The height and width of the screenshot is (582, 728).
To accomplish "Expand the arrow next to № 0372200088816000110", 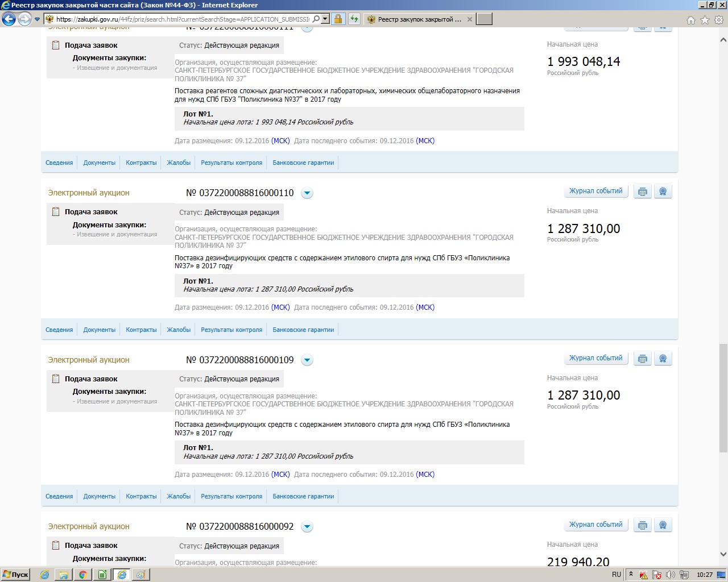I will [307, 193].
